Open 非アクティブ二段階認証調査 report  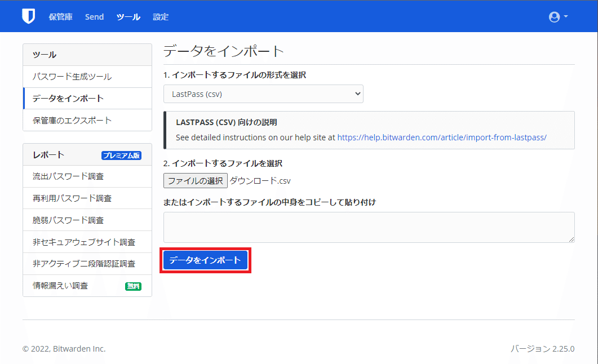[87, 264]
